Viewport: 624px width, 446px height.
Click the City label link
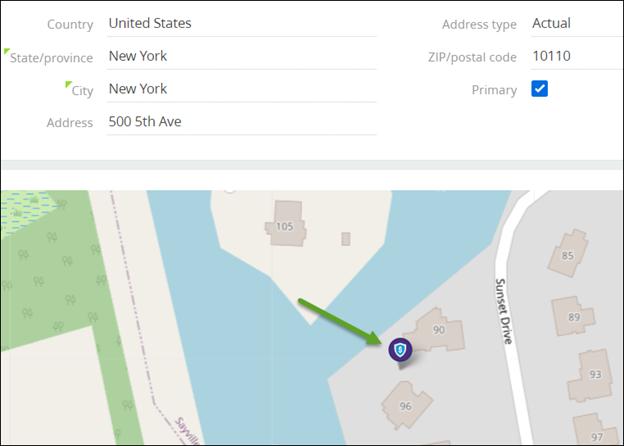point(82,91)
